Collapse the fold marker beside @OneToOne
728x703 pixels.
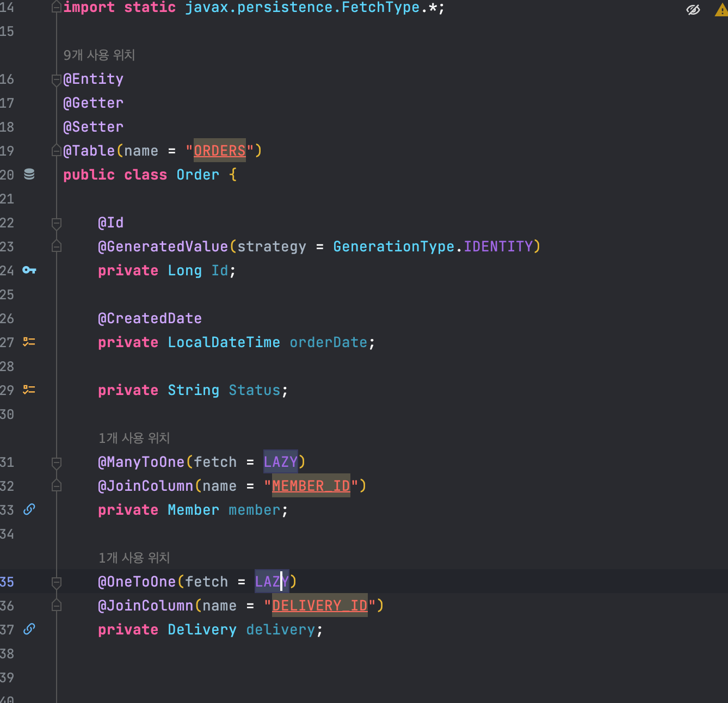(x=56, y=582)
